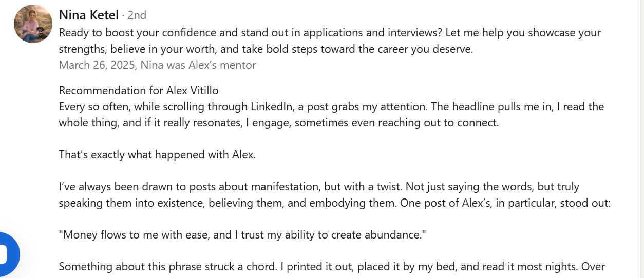644x278 pixels.
Task: Click the sentence 'That's exactly what happened with Alex.'
Action: (x=157, y=155)
